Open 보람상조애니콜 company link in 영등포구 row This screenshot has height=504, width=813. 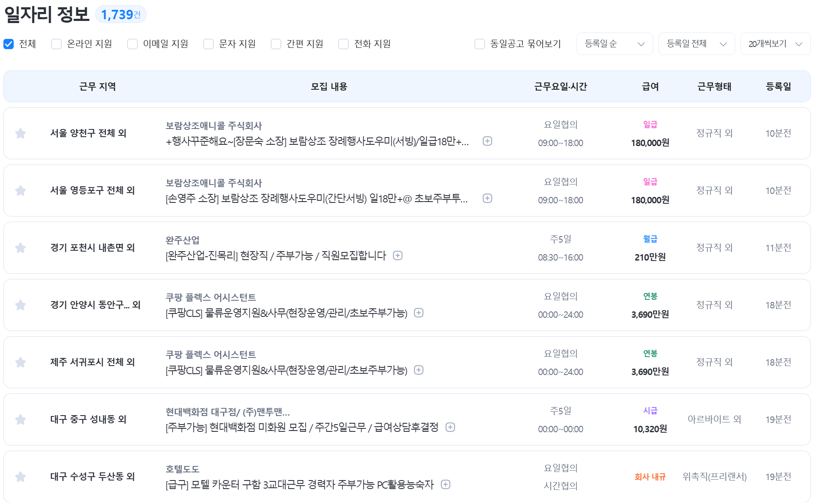(214, 183)
